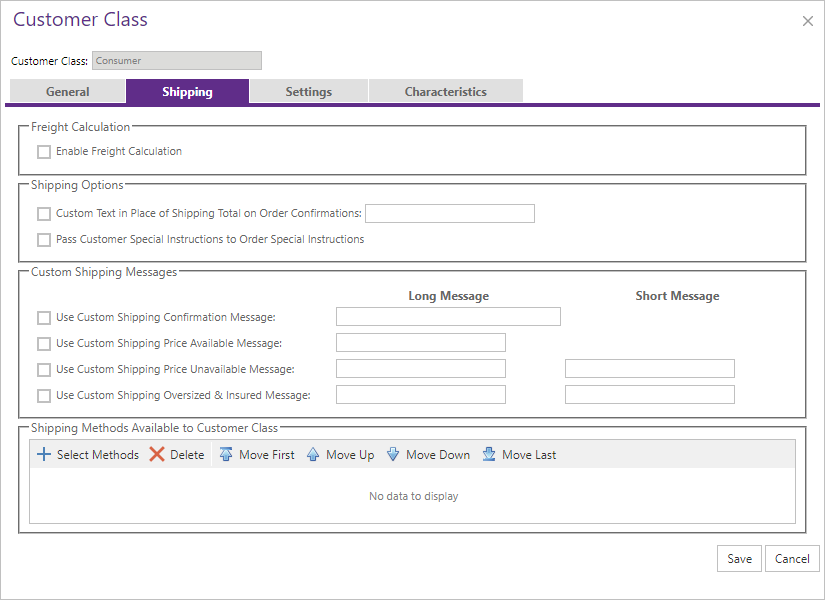Click the Cancel button
Image resolution: width=825 pixels, height=600 pixels.
792,558
